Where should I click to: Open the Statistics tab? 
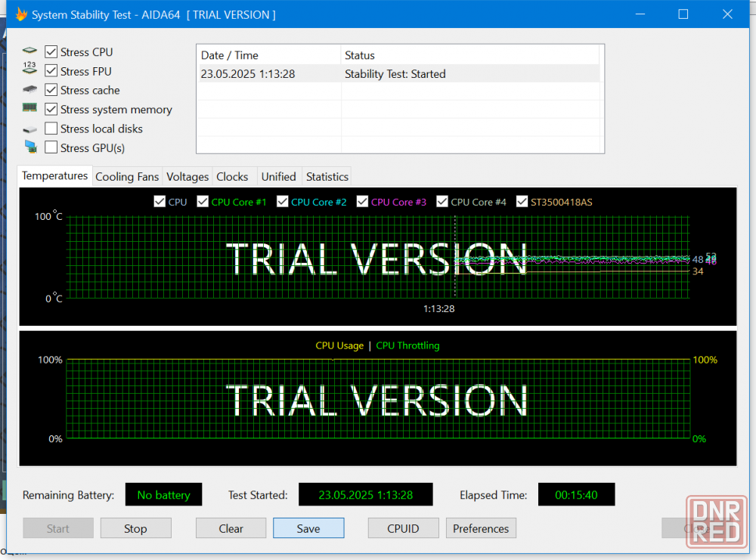pos(327,177)
